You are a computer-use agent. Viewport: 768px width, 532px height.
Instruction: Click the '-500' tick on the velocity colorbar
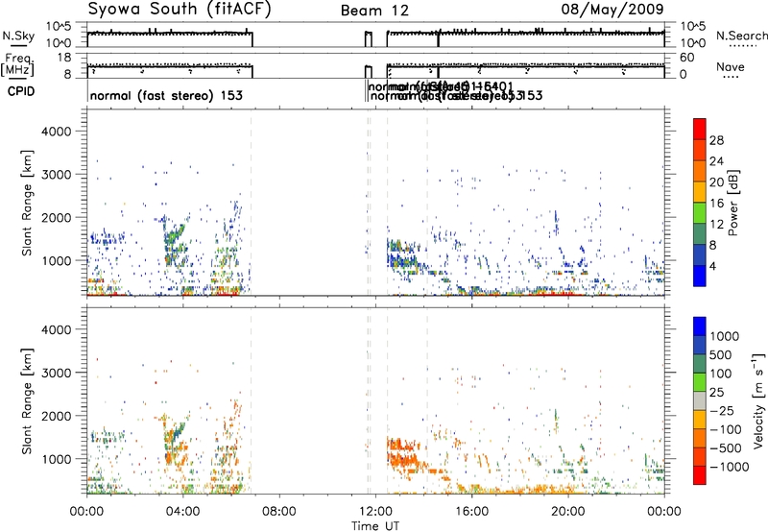[726, 447]
